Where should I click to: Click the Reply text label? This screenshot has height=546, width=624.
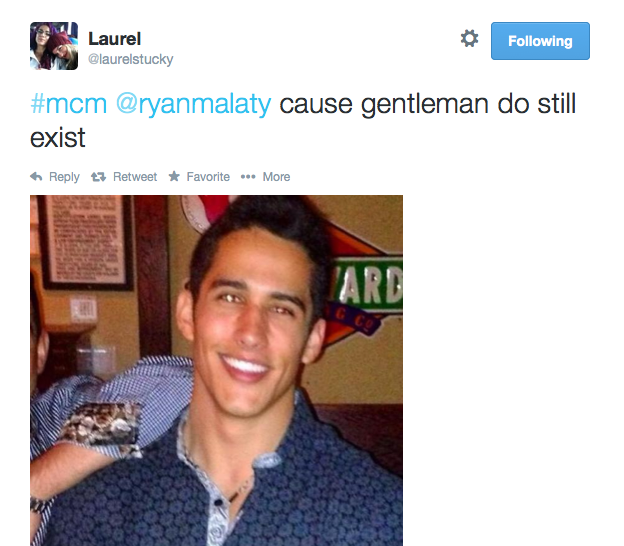coord(64,177)
